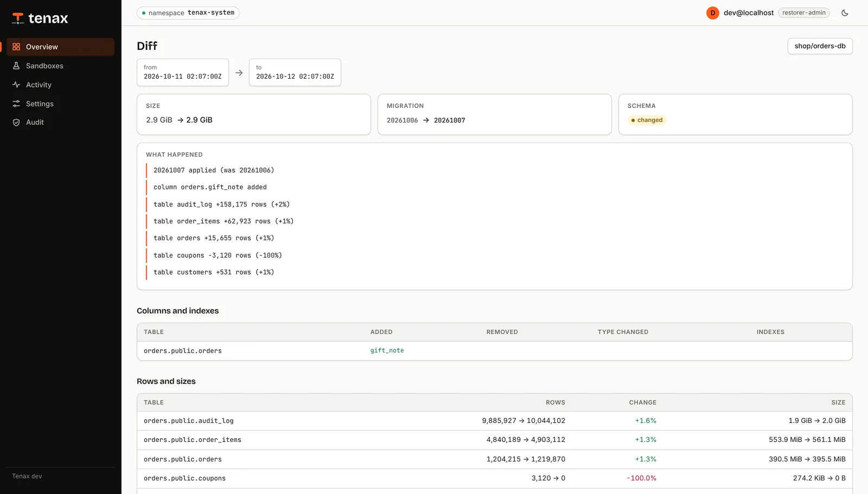The width and height of the screenshot is (868, 494).
Task: Click the INDEXES column header
Action: (x=770, y=332)
